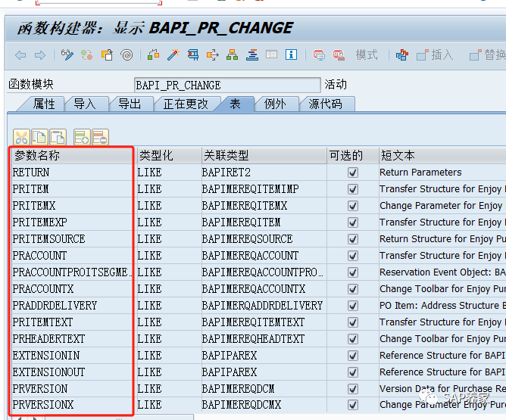The height and width of the screenshot is (420, 506).
Task: Toggle optional checkbox for PRACCOUNT row
Action: point(353,256)
